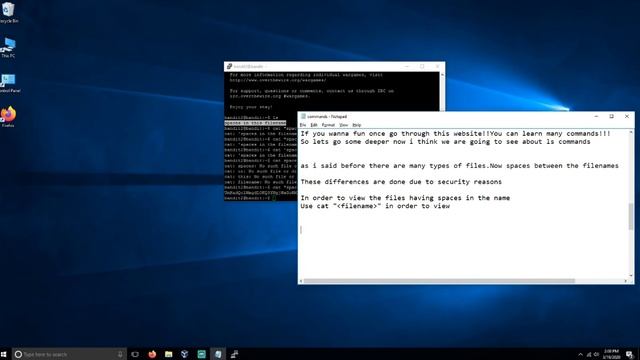640x360 pixels.
Task: Click "Enjoy your stay!" line in terminal
Action: (251, 107)
